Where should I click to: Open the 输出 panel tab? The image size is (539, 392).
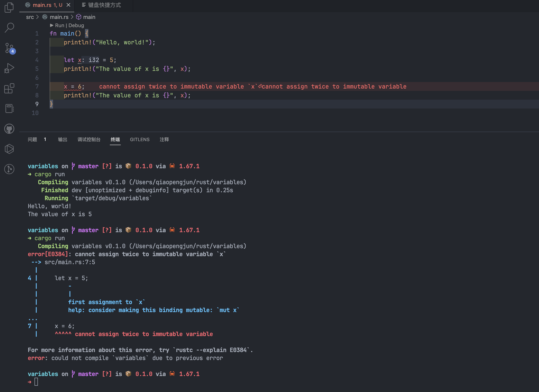[x=62, y=139]
